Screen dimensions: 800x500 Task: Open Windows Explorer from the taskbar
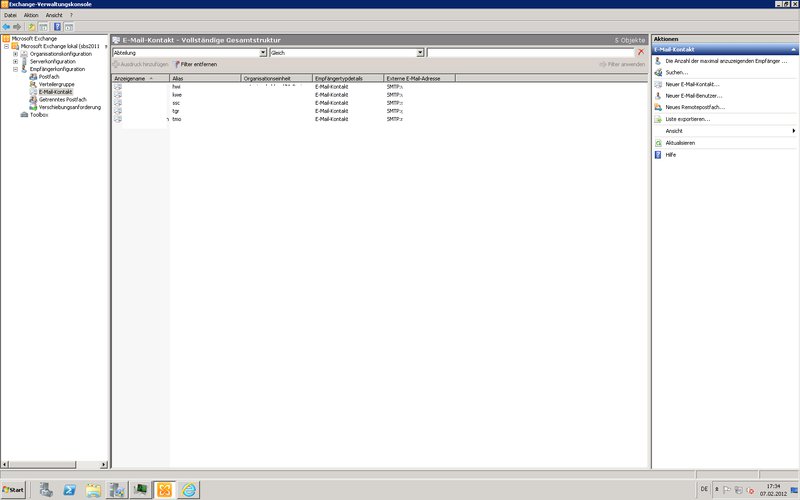coord(93,490)
